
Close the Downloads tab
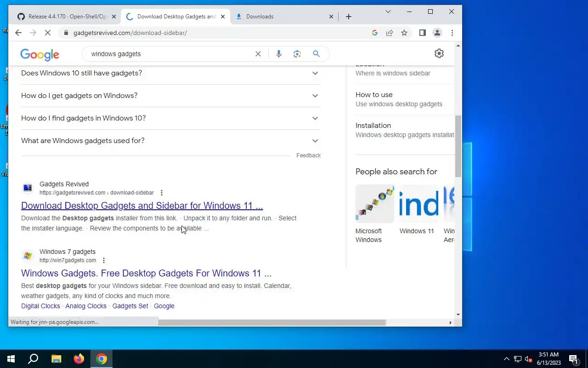(x=331, y=17)
